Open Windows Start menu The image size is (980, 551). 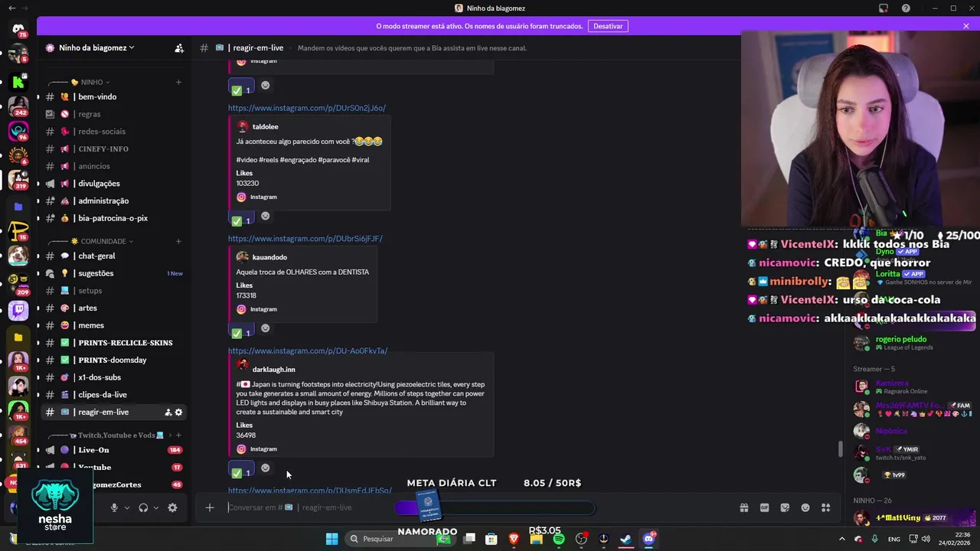click(332, 539)
